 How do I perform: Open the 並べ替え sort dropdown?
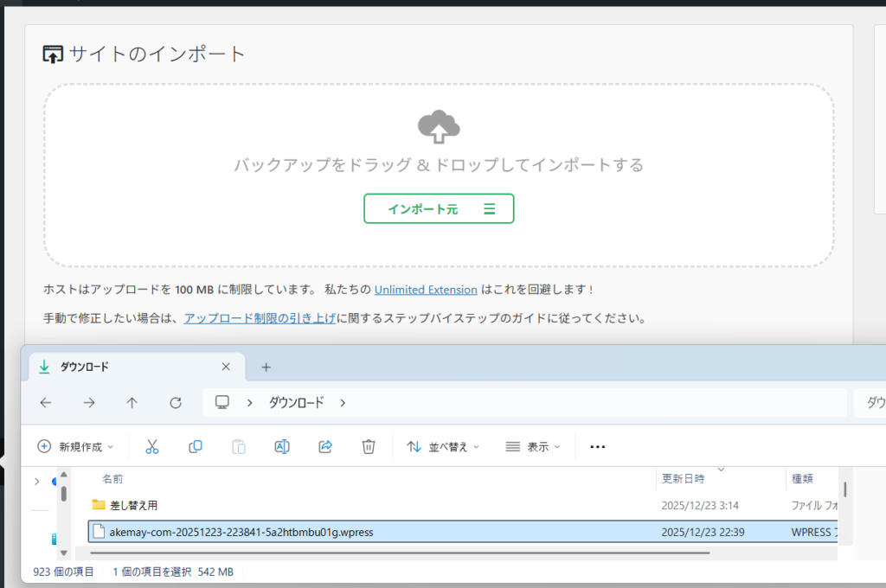click(x=442, y=447)
